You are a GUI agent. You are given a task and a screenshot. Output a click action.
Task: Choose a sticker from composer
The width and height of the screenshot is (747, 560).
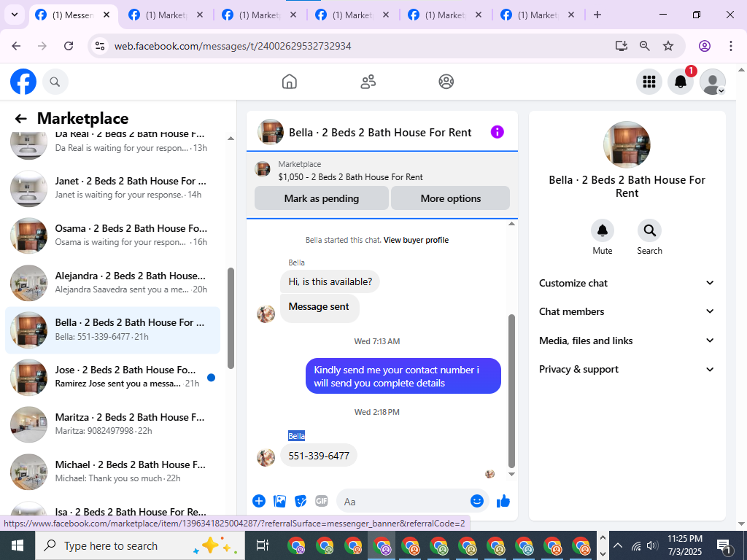pos(301,501)
